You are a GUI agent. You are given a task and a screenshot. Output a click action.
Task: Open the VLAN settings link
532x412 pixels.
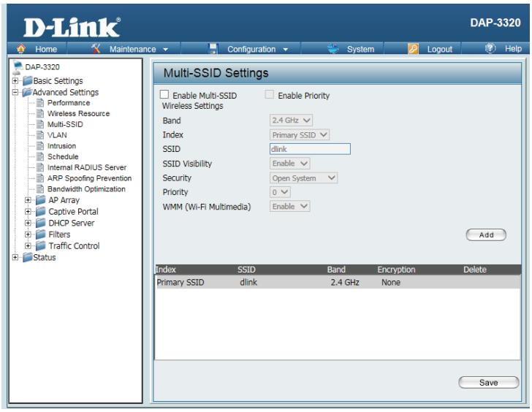[57, 135]
